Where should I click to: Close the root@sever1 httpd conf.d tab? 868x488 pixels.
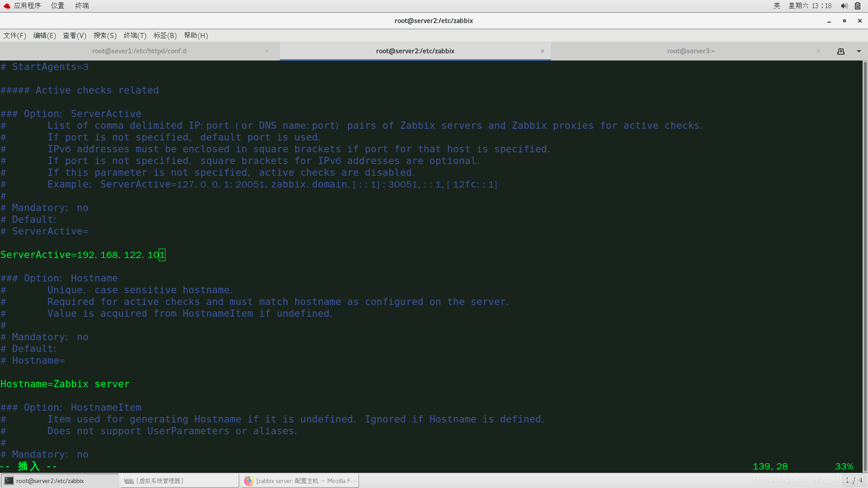[x=267, y=51]
